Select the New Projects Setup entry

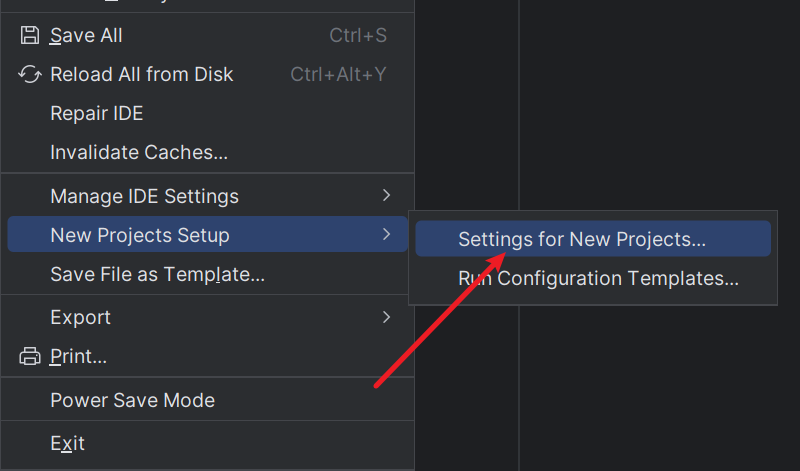[140, 236]
